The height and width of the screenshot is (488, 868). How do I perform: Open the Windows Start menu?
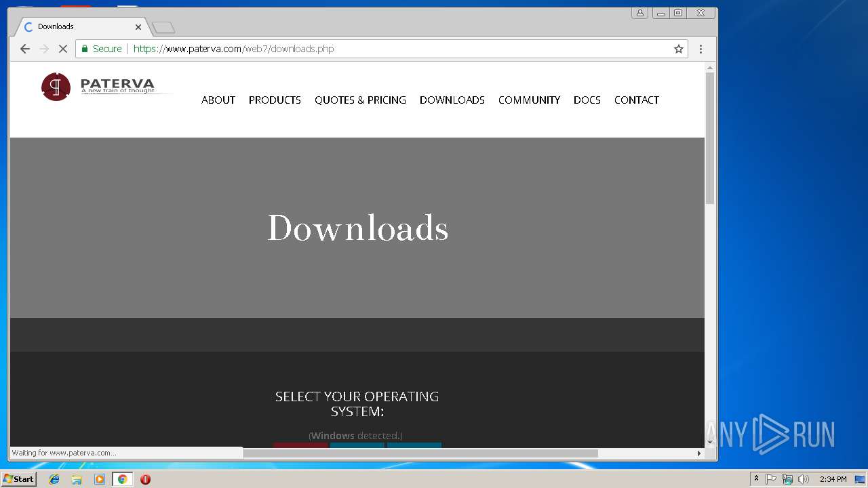click(x=18, y=479)
